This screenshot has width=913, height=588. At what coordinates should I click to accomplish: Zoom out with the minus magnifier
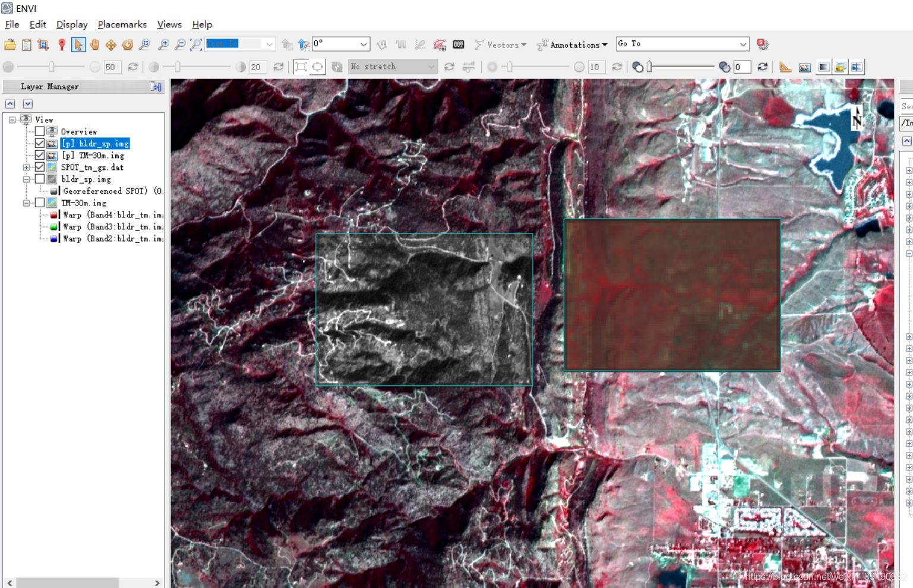pyautogui.click(x=180, y=45)
